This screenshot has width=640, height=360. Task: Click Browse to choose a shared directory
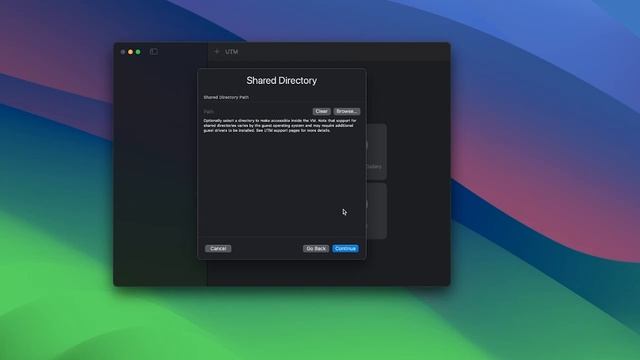(x=347, y=111)
